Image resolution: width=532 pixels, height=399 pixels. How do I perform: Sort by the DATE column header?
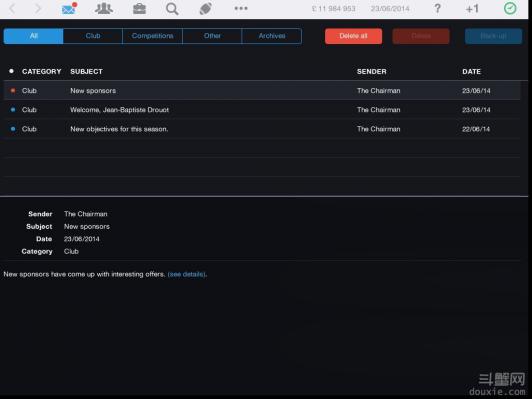(471, 72)
